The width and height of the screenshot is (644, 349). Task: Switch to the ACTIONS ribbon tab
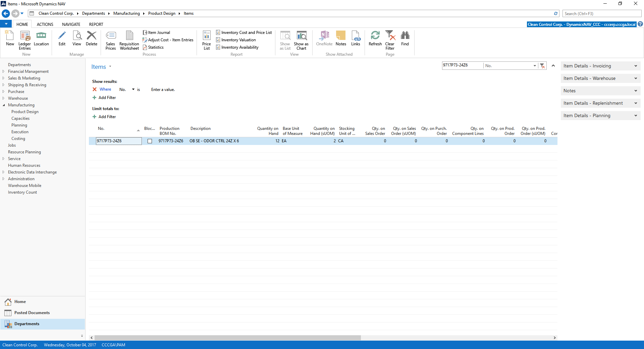tap(45, 24)
